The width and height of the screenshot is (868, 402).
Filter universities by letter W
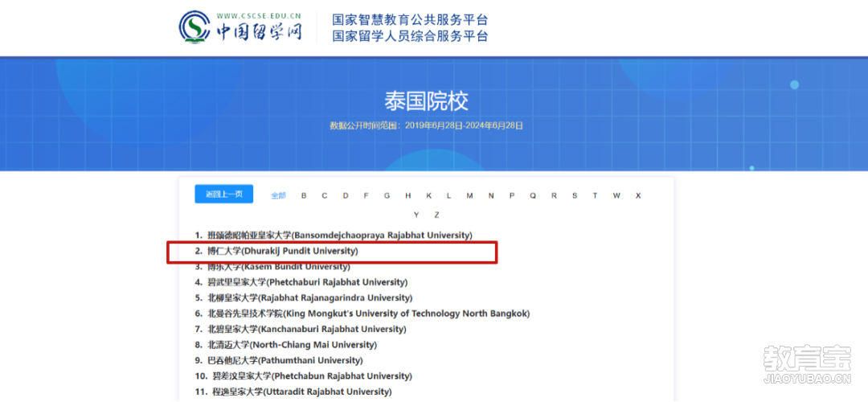(x=616, y=195)
